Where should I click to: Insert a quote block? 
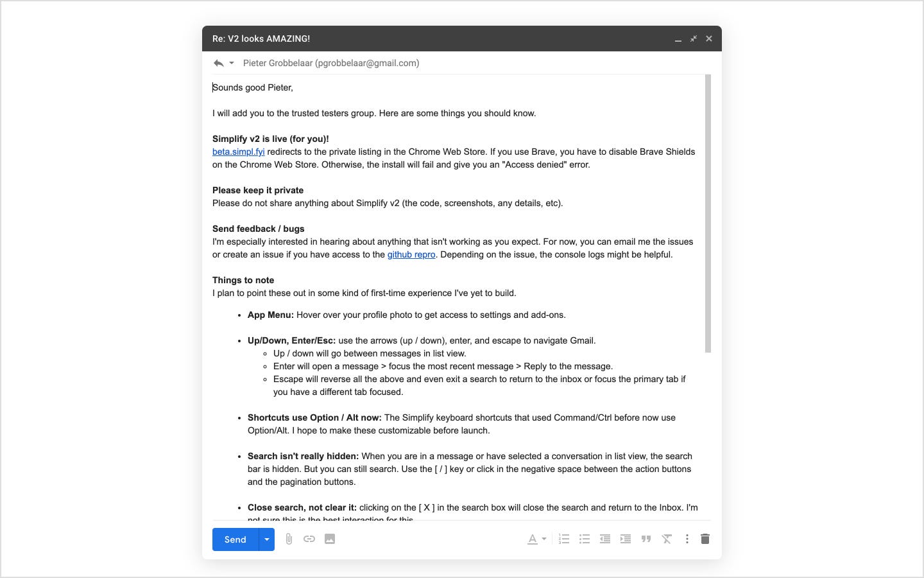(646, 539)
